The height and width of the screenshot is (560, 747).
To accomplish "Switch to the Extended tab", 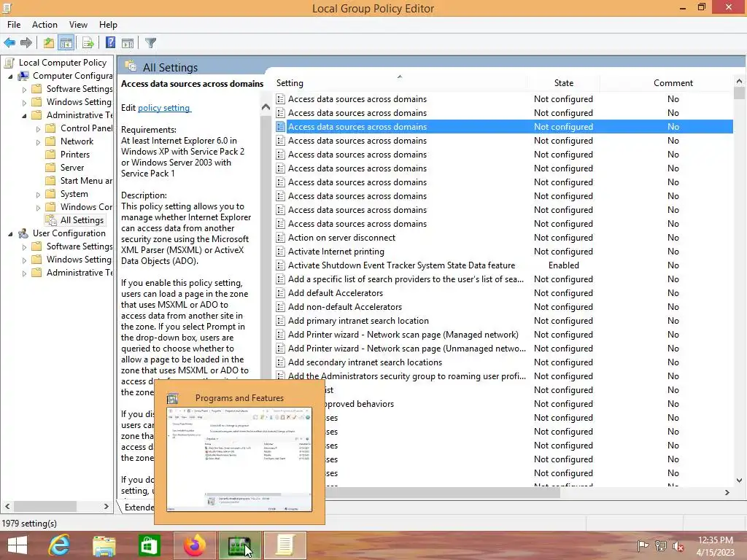I will pos(138,507).
